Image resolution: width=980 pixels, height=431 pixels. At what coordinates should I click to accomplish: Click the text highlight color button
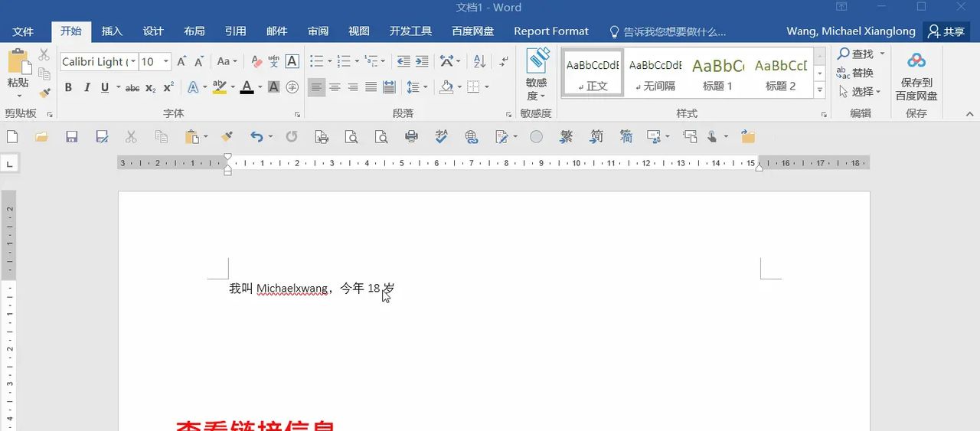click(219, 87)
